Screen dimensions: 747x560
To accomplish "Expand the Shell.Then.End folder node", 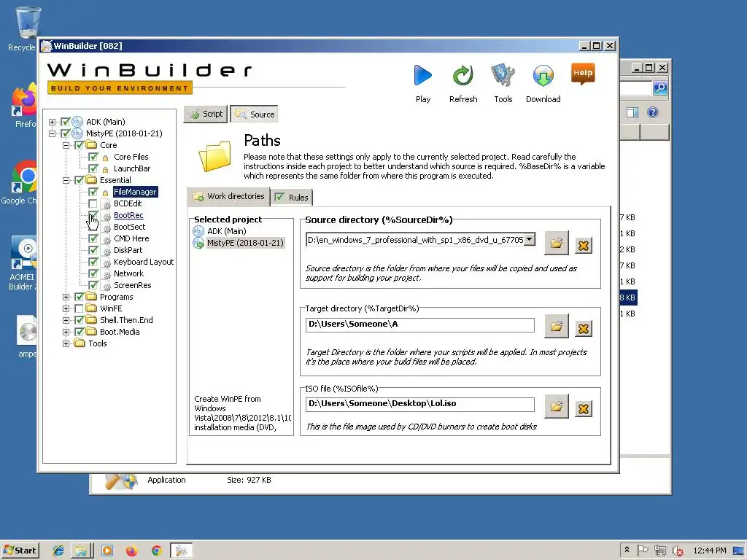I will 66,320.
